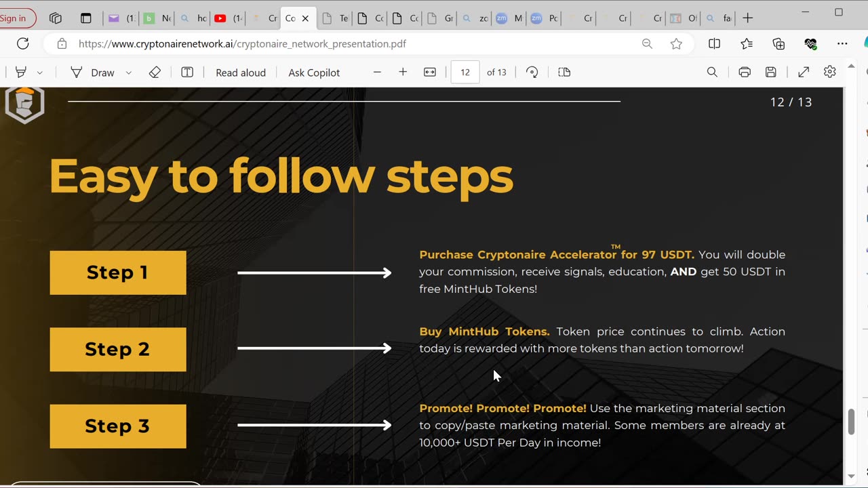Select the Add text tool
868x488 pixels.
click(x=187, y=72)
